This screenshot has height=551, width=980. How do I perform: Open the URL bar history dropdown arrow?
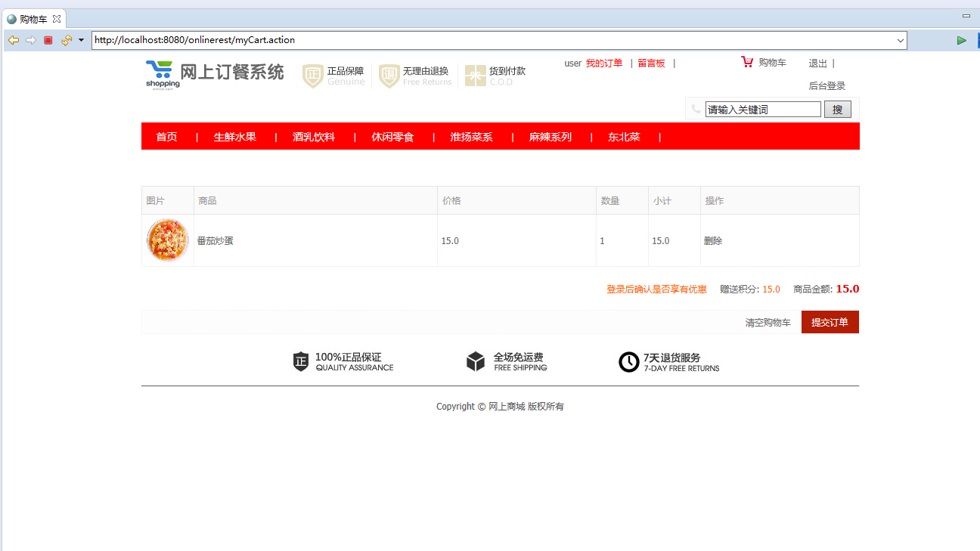(899, 40)
